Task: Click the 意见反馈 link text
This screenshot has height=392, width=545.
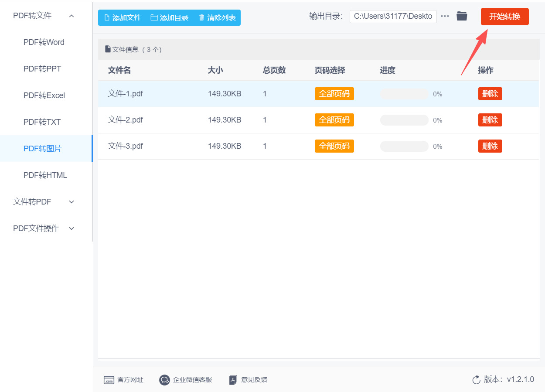Action: point(255,380)
